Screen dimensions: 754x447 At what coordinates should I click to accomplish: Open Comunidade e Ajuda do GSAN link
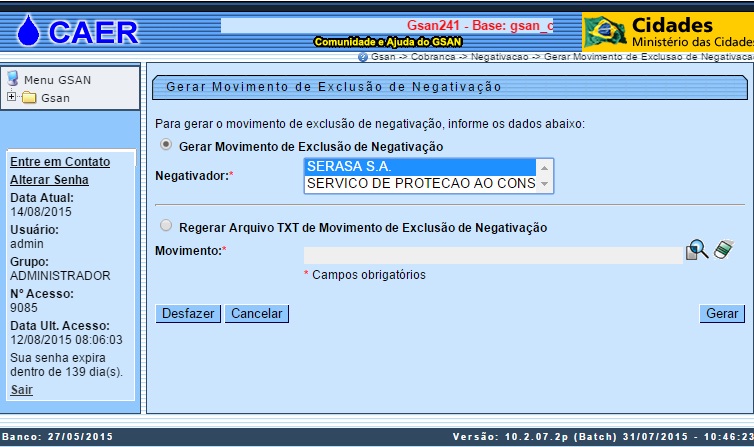(388, 42)
